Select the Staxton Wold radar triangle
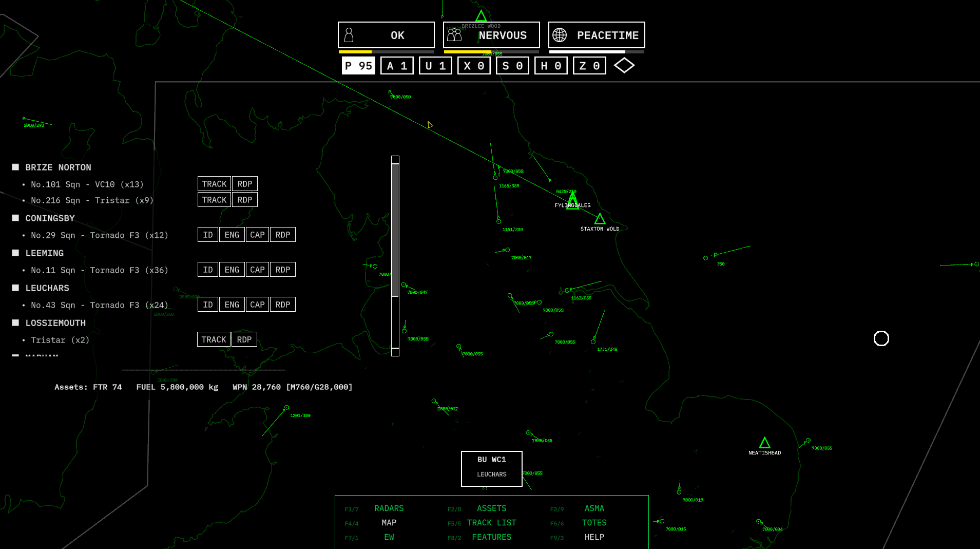Image resolution: width=980 pixels, height=549 pixels. click(x=600, y=219)
